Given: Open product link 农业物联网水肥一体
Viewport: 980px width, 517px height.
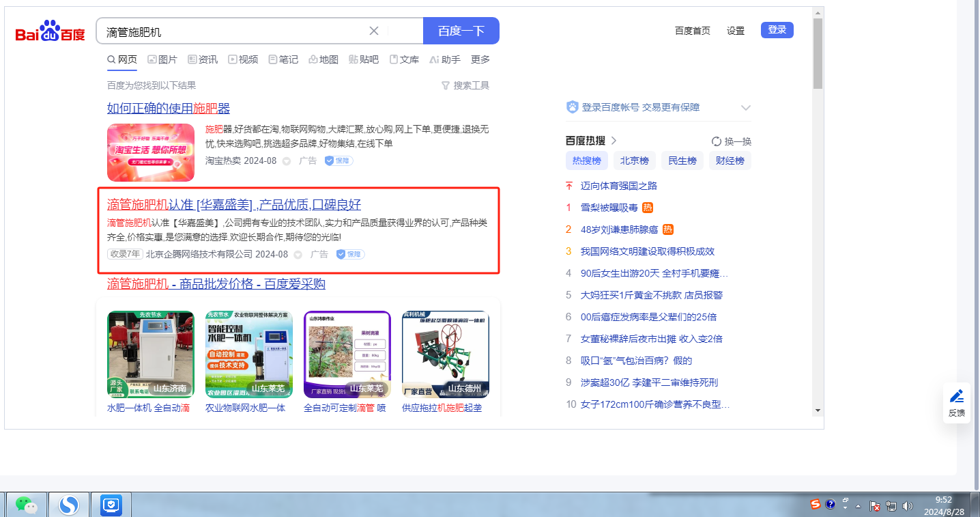Looking at the screenshot, I should pyautogui.click(x=246, y=408).
